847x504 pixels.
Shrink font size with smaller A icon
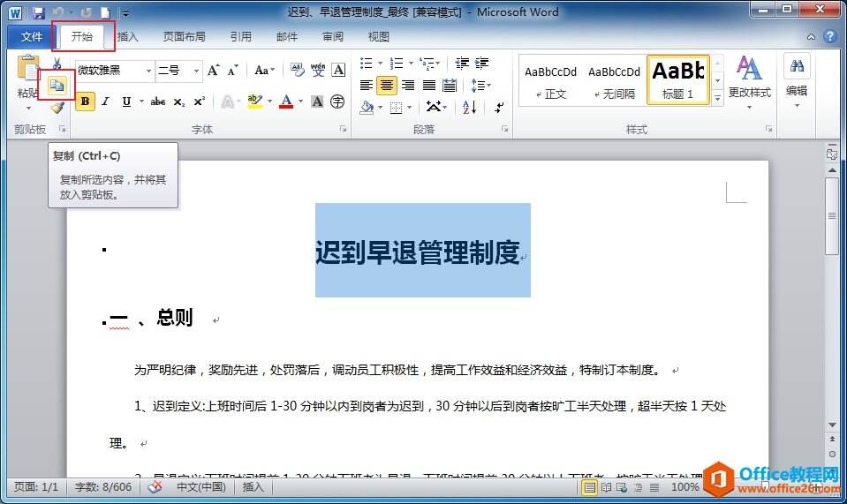232,70
